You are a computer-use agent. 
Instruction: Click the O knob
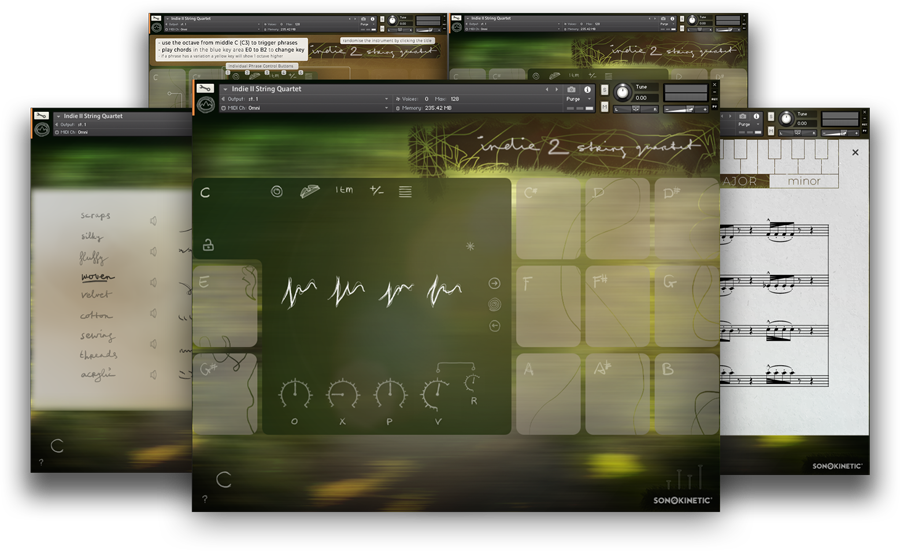click(x=295, y=395)
